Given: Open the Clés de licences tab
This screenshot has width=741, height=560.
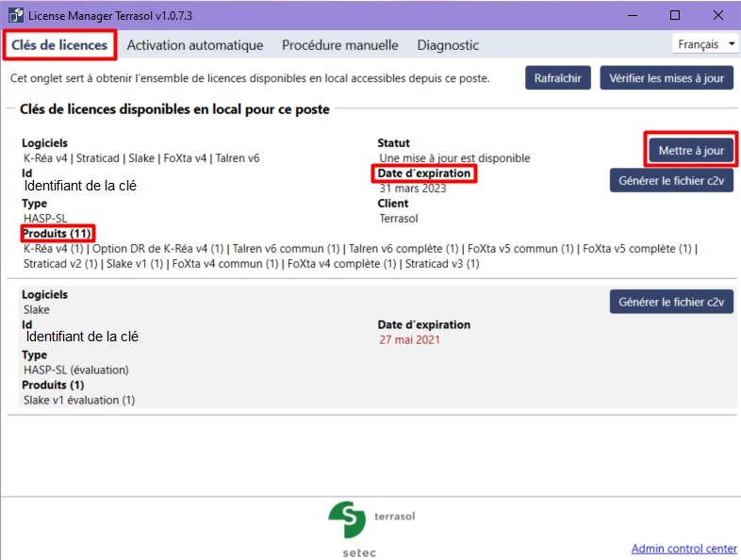Looking at the screenshot, I should [59, 45].
